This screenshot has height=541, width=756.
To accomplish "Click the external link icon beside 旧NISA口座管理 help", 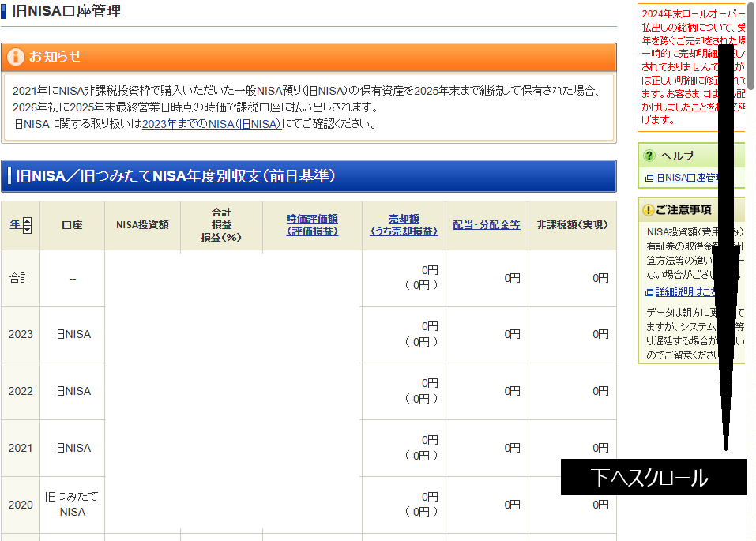I will click(x=649, y=178).
